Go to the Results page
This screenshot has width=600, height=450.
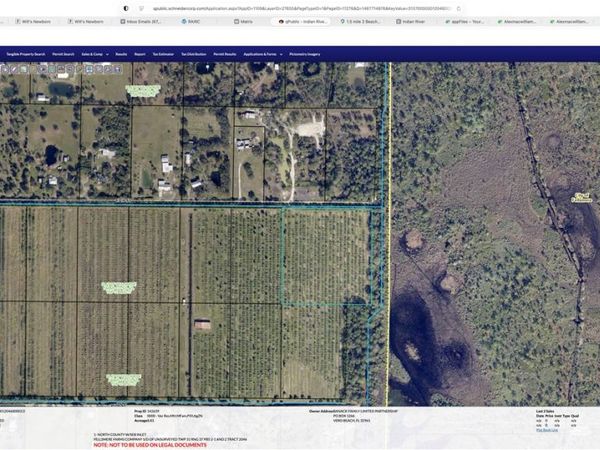[121, 54]
